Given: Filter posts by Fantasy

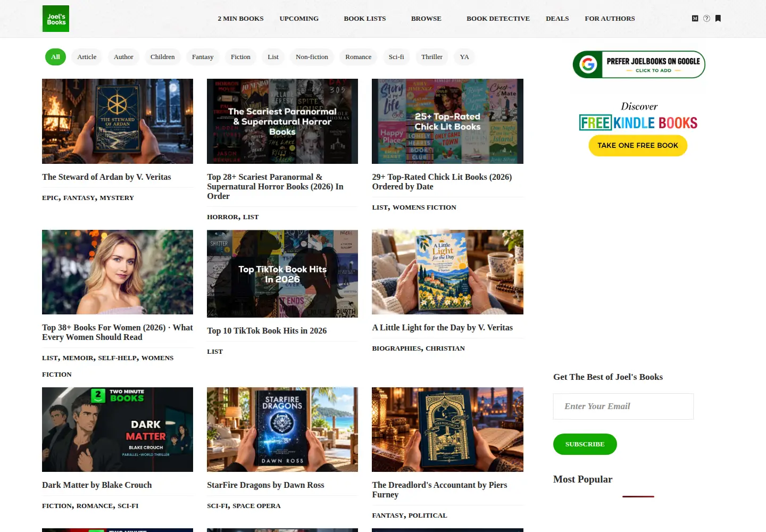Looking at the screenshot, I should tap(203, 57).
